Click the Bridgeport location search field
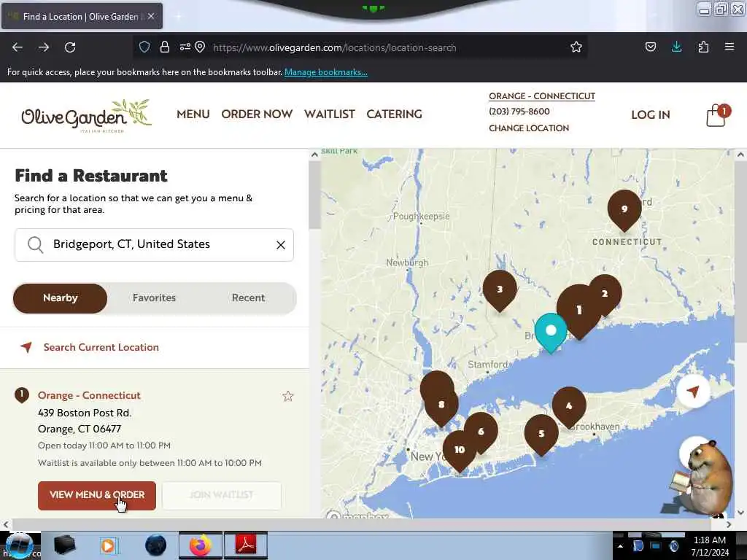 tap(155, 245)
